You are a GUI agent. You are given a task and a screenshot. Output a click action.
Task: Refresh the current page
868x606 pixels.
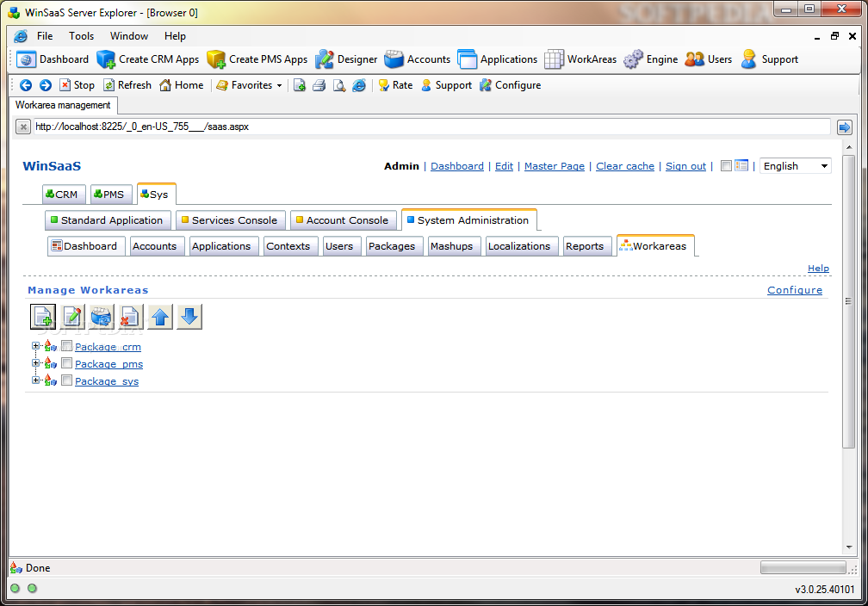[127, 85]
